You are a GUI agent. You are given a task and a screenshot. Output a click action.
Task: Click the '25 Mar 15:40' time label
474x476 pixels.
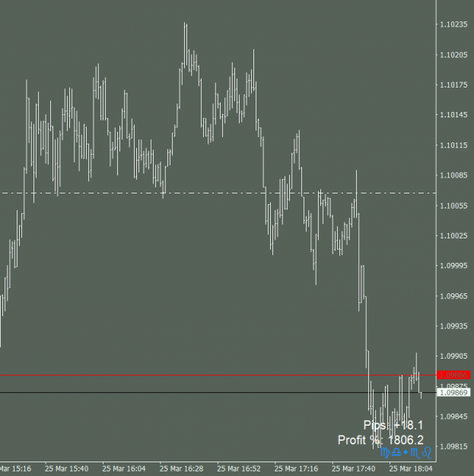click(x=67, y=468)
